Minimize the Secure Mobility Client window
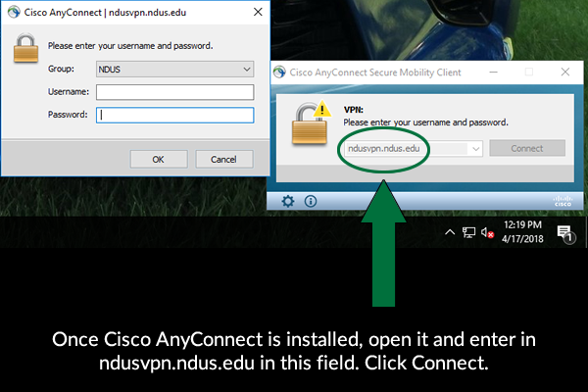 (494, 72)
